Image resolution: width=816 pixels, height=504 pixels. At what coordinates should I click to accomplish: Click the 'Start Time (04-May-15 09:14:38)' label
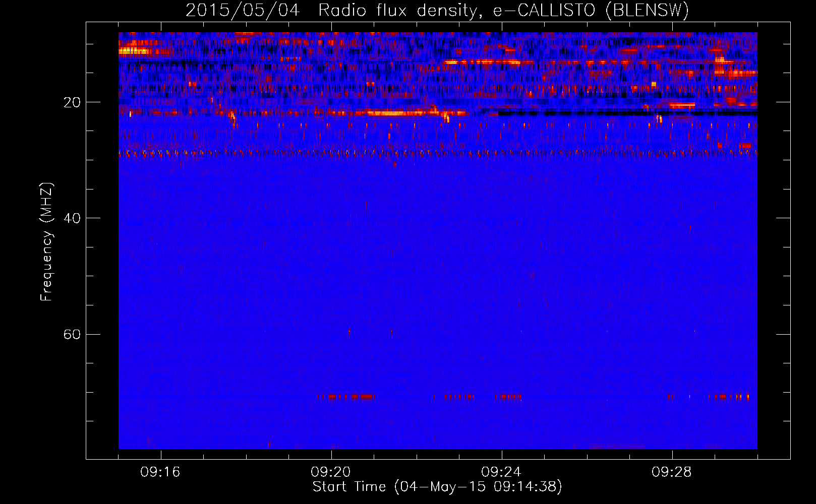click(437, 487)
